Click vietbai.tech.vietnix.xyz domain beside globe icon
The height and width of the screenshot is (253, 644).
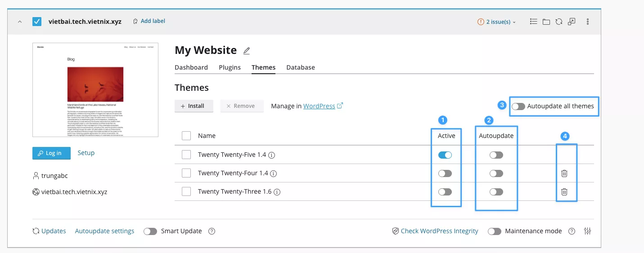pyautogui.click(x=74, y=192)
